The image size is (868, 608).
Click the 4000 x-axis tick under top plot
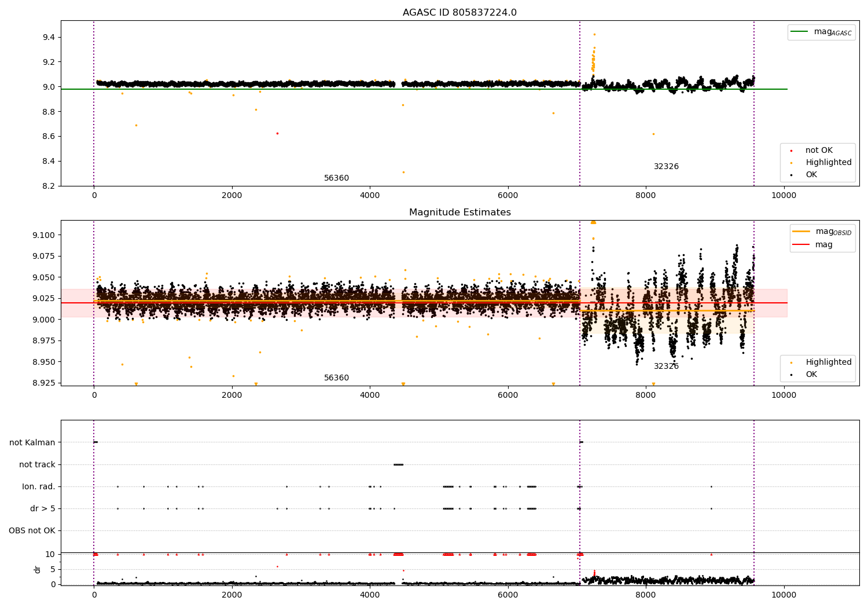(370, 196)
